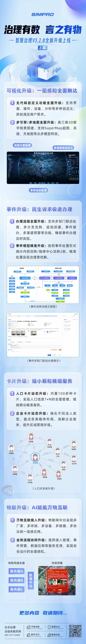Select the 李晓峰 avatar node
The height and width of the screenshot is (644, 86).
click(x=11, y=448)
